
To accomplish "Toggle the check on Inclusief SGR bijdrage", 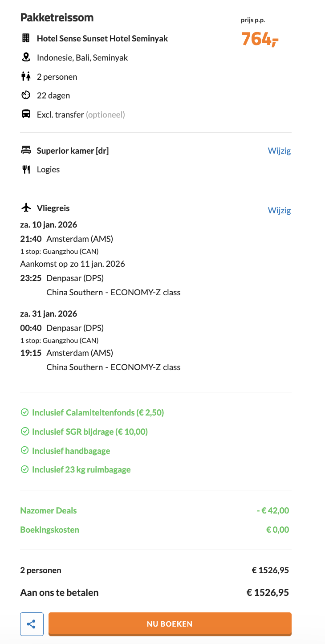I will [x=24, y=432].
